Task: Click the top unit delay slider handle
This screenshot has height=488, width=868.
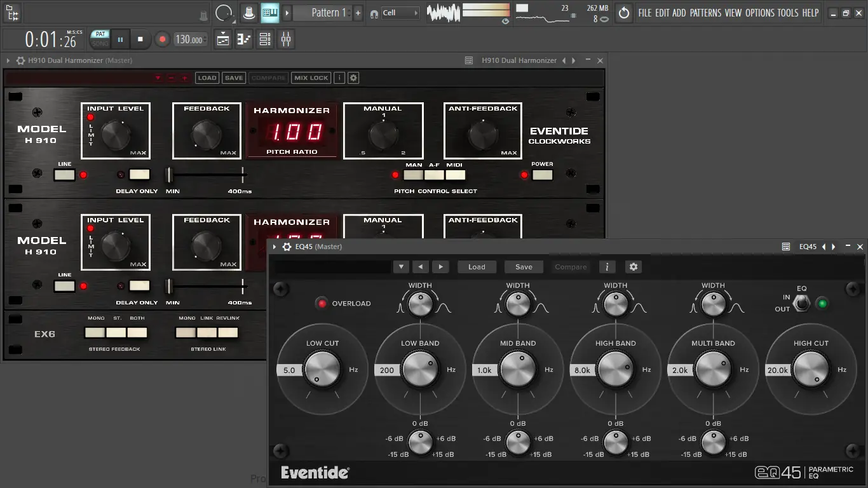Action: click(170, 175)
